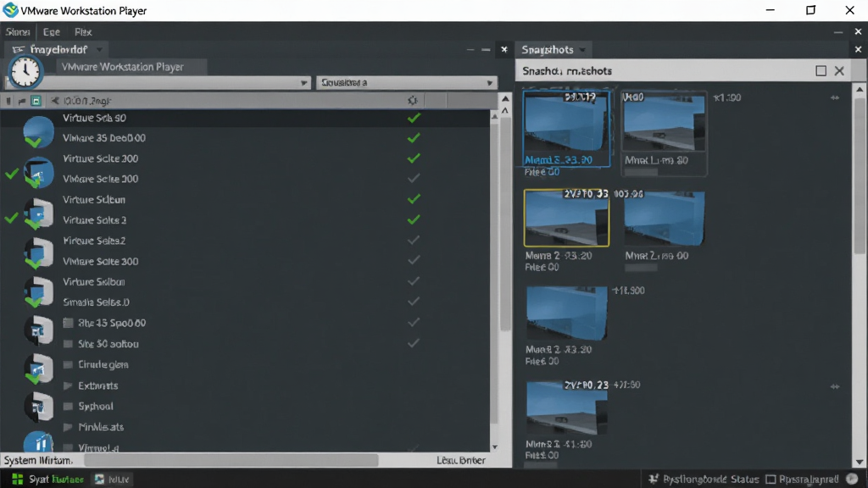Viewport: 868px width, 488px height.
Task: Select the Sthe 15 Spo0.60 row
Action: [x=104, y=323]
